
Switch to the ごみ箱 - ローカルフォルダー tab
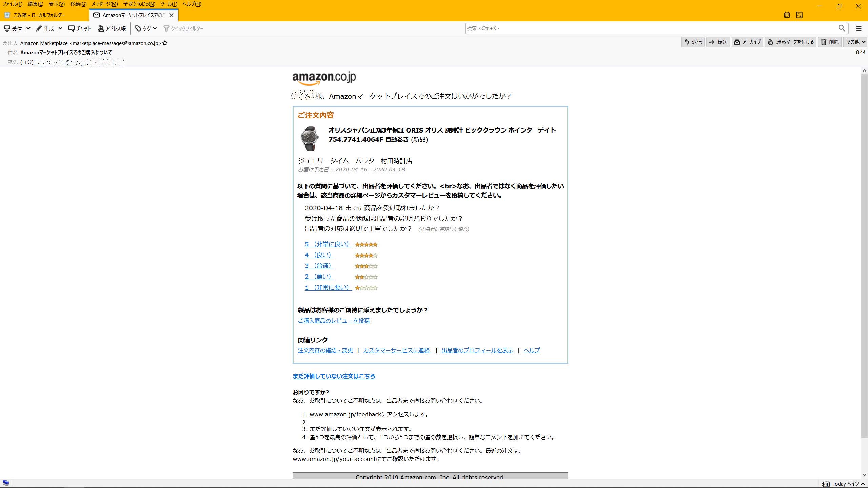point(44,15)
